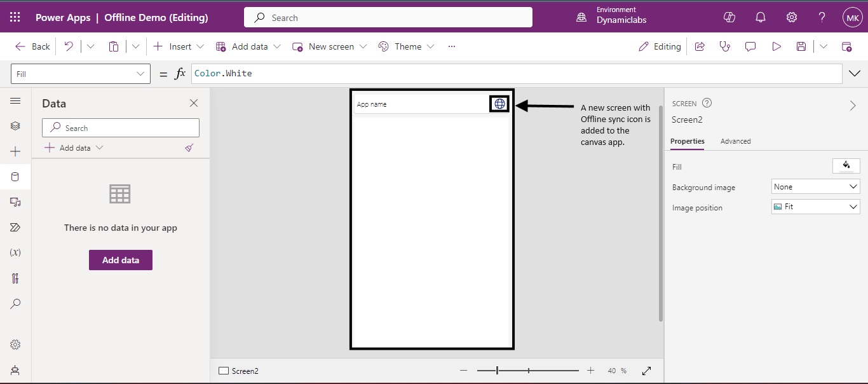Open the Tree view layers icon
The width and height of the screenshot is (868, 384).
(x=16, y=126)
